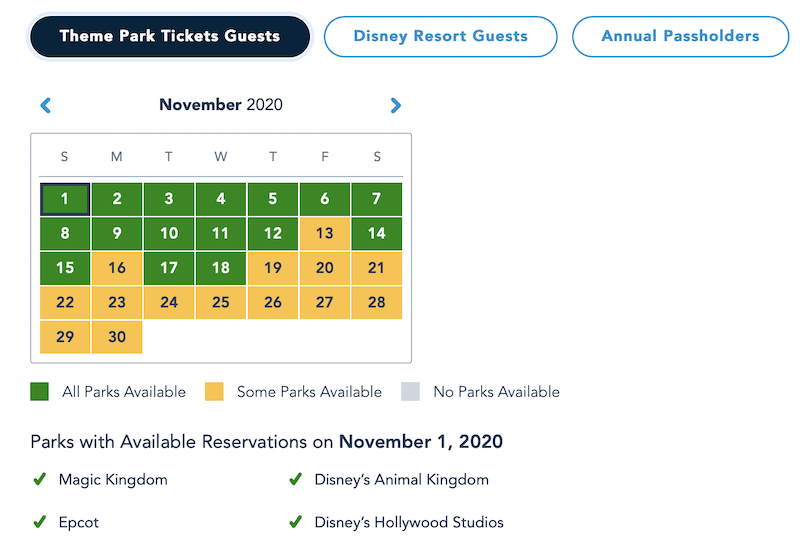Click November 25 date cell
The width and height of the screenshot is (800, 556).
tap(221, 302)
